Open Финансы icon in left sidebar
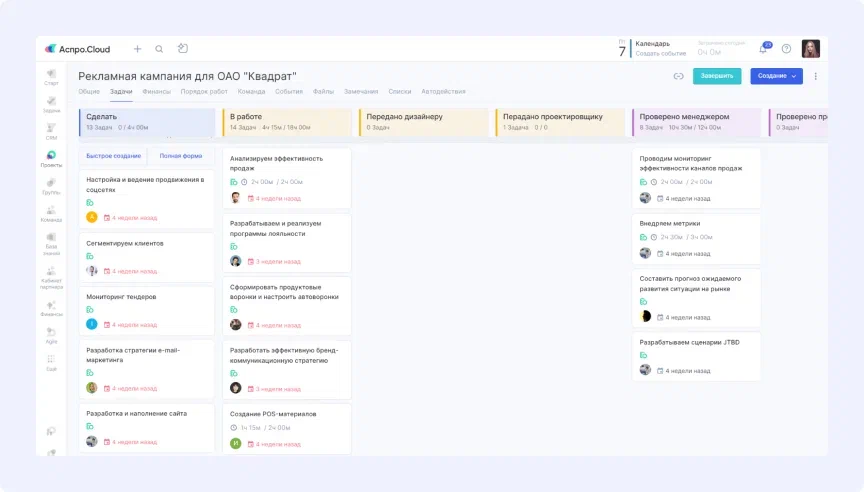The width and height of the screenshot is (864, 492). pyautogui.click(x=51, y=307)
